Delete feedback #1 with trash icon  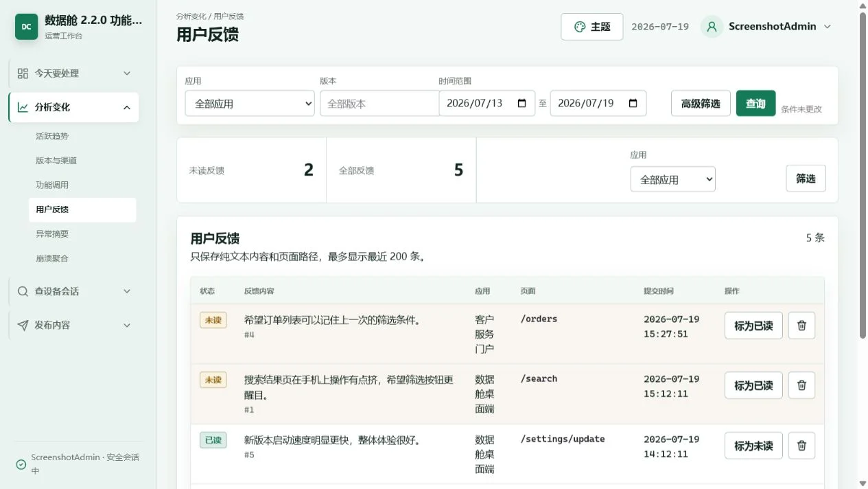click(801, 385)
